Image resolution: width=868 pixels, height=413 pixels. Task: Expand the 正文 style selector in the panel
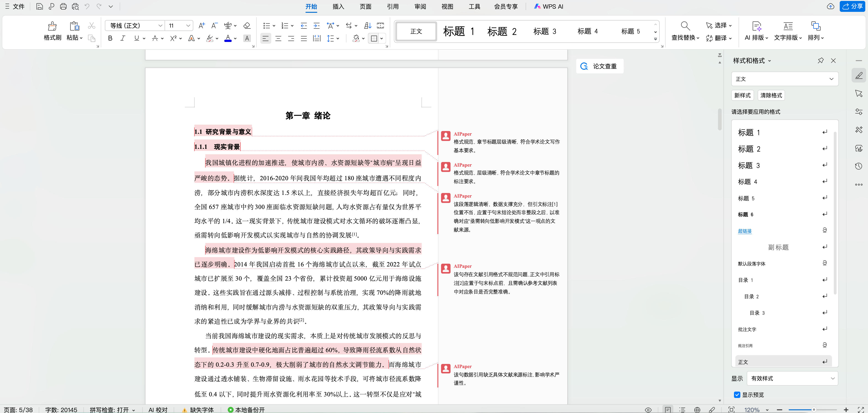pos(832,78)
